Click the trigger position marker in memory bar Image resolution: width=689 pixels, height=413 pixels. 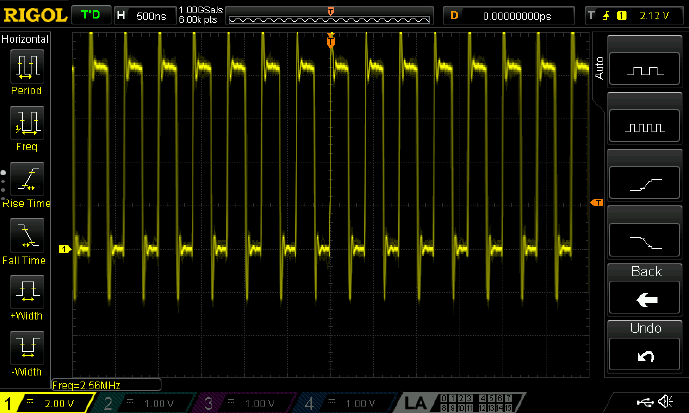click(330, 11)
